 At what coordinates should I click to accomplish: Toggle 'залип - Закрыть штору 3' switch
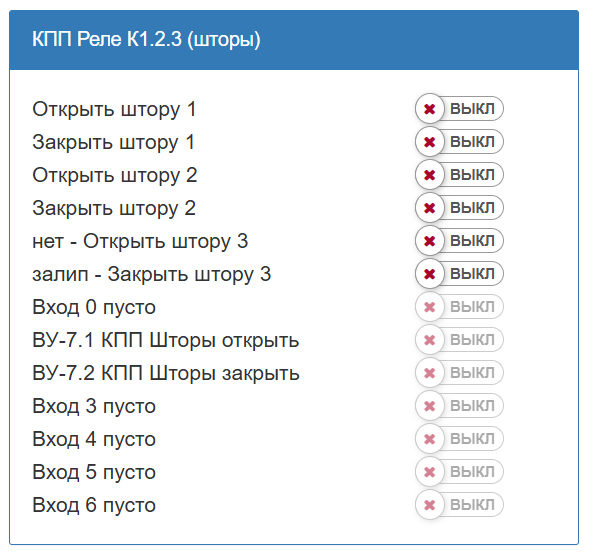pyautogui.click(x=459, y=274)
